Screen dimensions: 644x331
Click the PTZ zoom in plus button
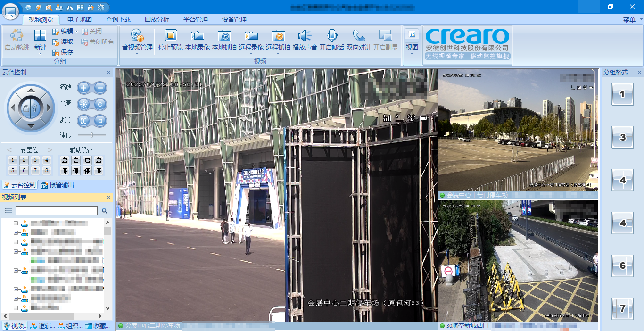click(84, 88)
